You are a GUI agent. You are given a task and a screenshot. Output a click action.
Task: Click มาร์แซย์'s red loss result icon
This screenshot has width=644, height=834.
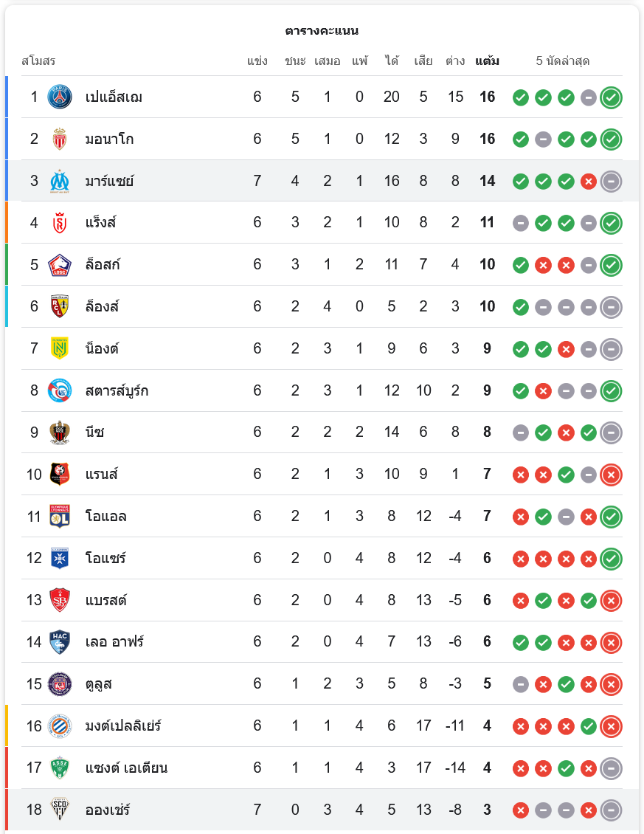(x=588, y=182)
